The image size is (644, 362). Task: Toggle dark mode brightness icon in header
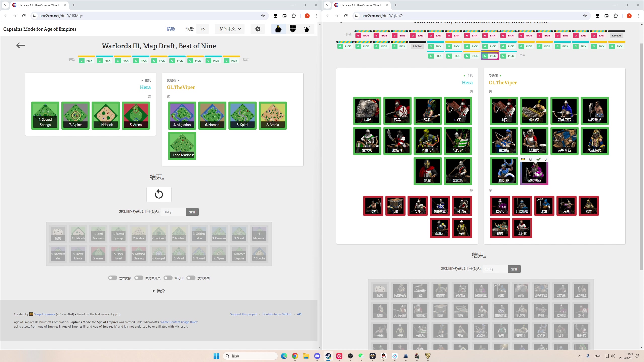pyautogui.click(x=258, y=29)
